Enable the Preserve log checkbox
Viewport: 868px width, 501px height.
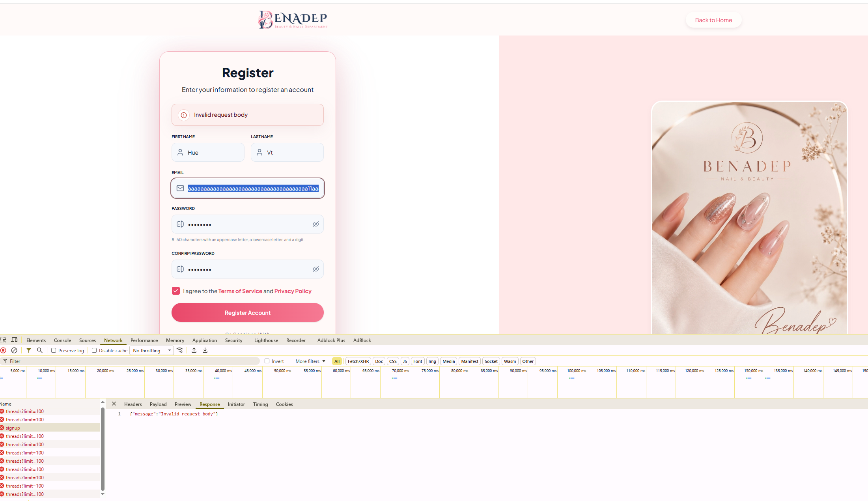tap(54, 350)
